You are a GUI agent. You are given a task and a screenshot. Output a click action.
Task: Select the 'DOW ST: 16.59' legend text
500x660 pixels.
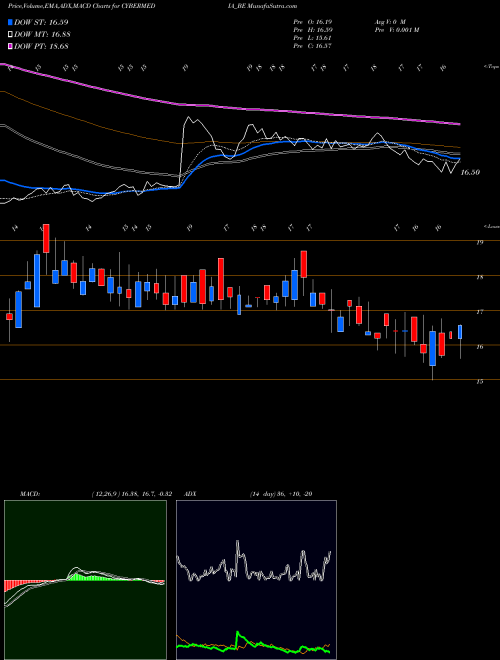[41, 22]
